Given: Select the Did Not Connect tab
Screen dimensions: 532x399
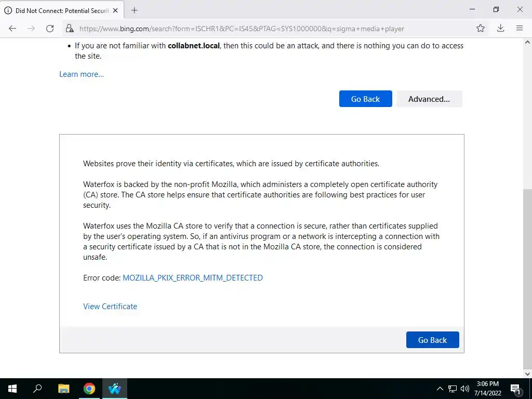Looking at the screenshot, I should click(62, 10).
